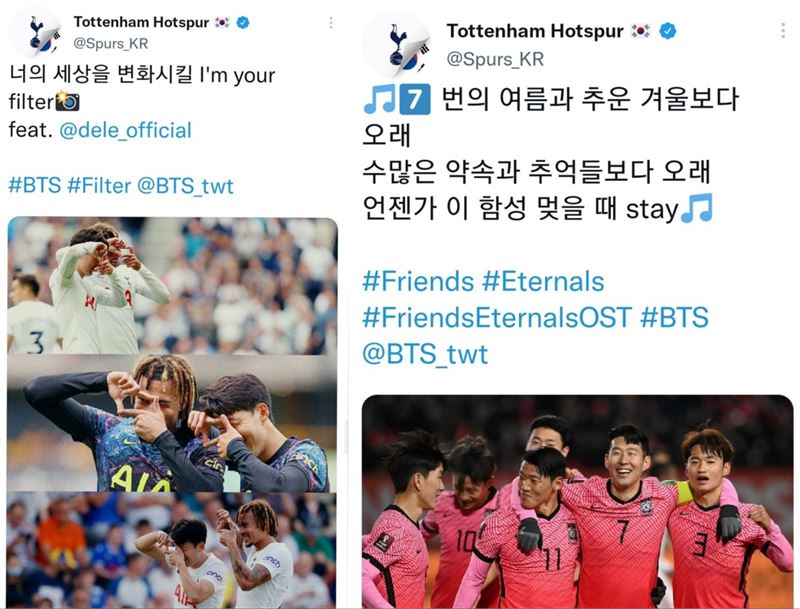
Task: Click the camera emoji after 'filter'
Action: [x=67, y=101]
